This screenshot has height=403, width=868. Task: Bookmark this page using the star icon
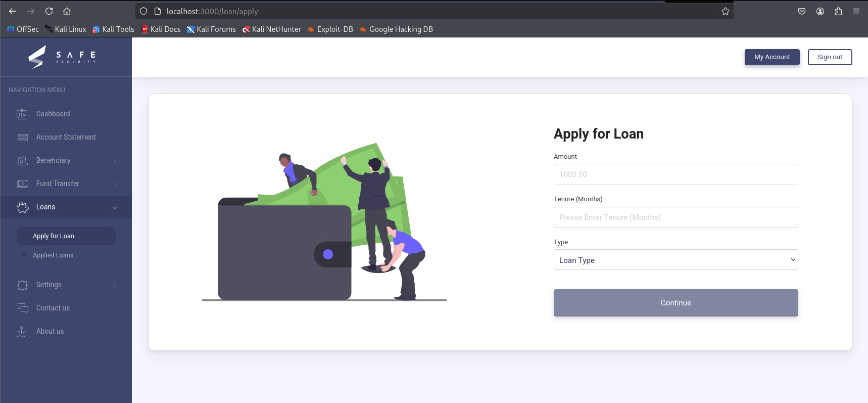[x=725, y=11]
